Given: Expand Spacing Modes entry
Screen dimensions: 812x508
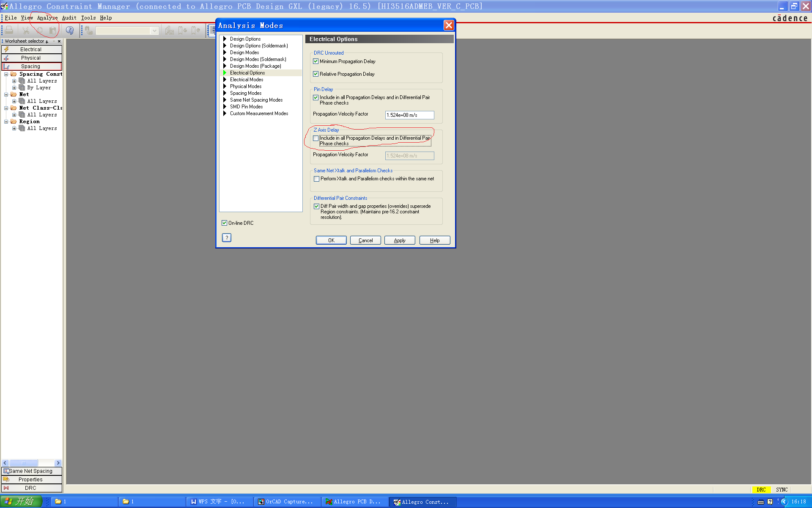Looking at the screenshot, I should pos(225,93).
